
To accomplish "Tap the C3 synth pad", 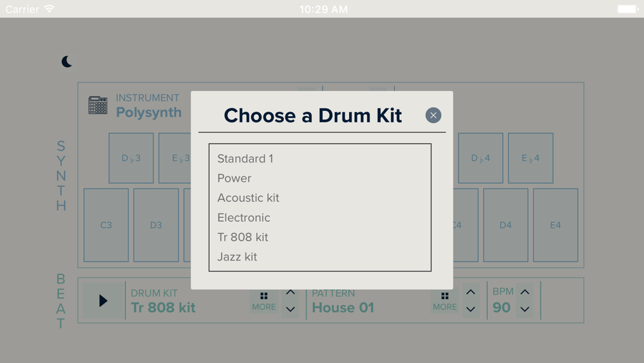I will (x=106, y=225).
